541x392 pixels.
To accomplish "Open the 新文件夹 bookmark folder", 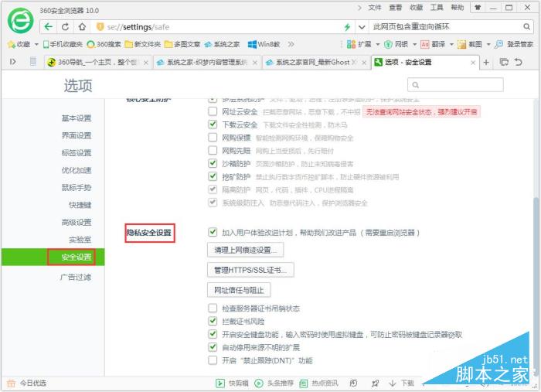I will click(143, 44).
